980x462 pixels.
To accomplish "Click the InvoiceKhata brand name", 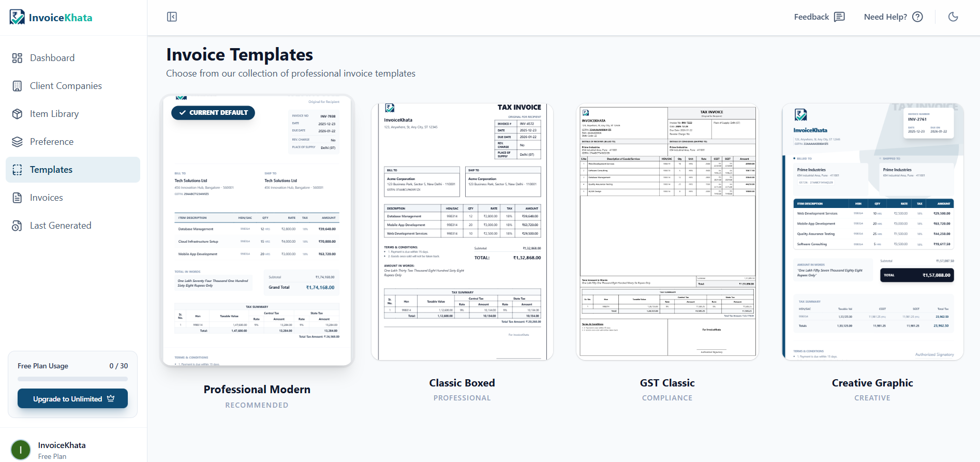I will point(61,18).
